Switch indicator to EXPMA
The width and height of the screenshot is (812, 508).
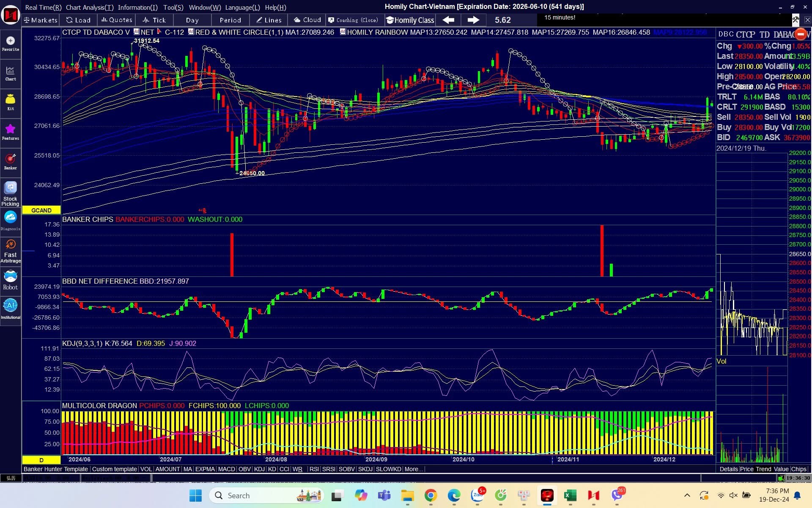[205, 469]
